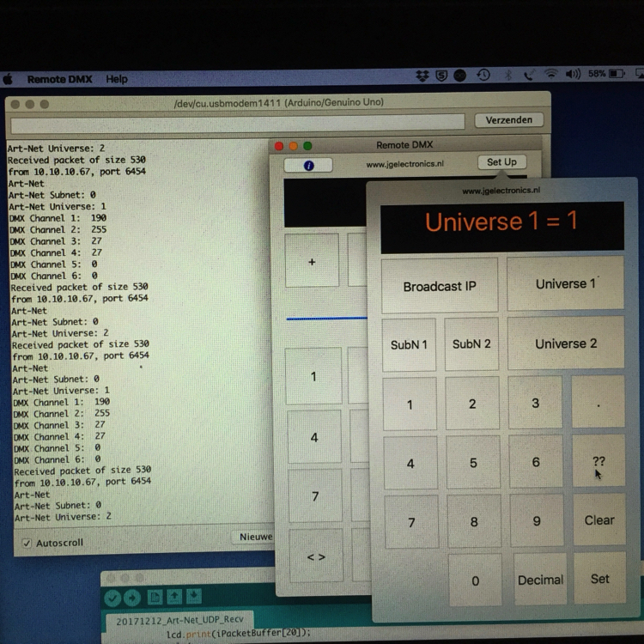
Task: Toggle the Autoscroll checkbox
Action: pyautogui.click(x=27, y=544)
